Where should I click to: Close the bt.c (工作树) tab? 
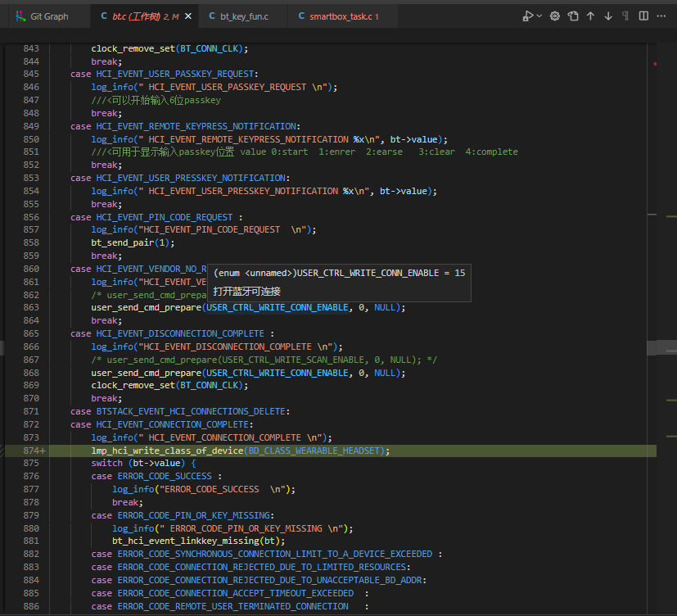point(188,16)
